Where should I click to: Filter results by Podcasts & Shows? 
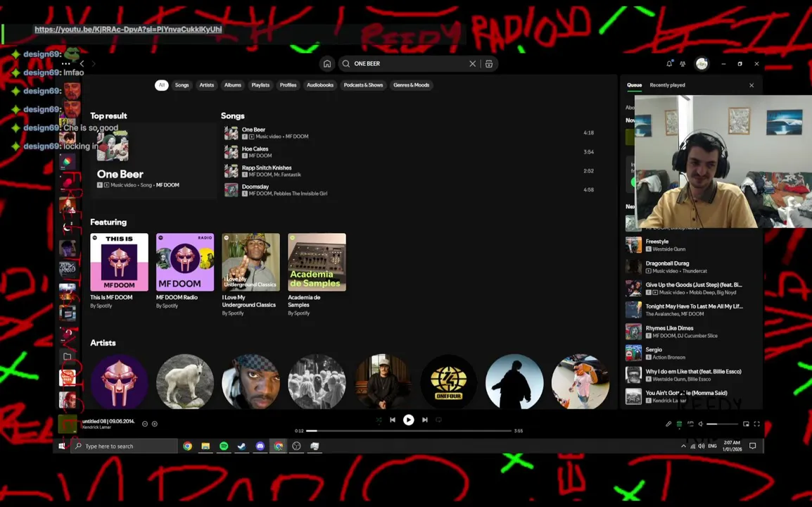coord(364,85)
